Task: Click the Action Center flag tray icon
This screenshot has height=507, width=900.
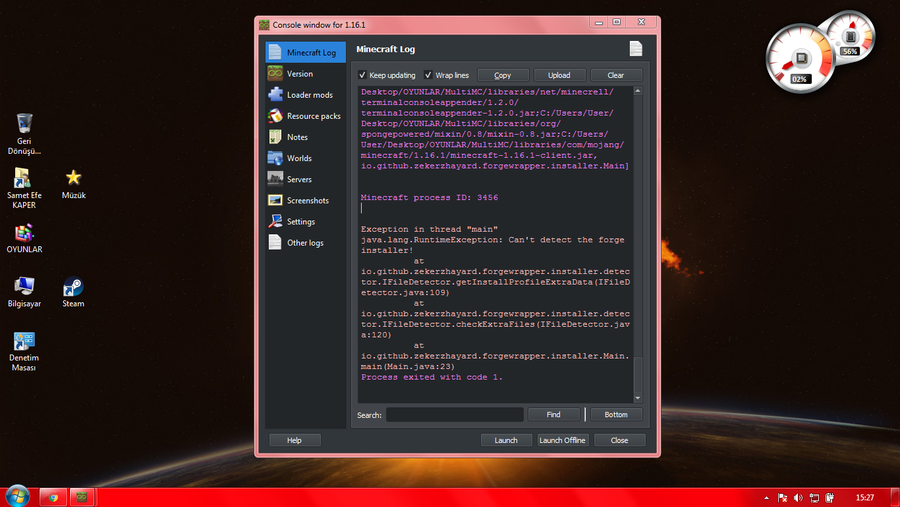Action: pos(782,498)
